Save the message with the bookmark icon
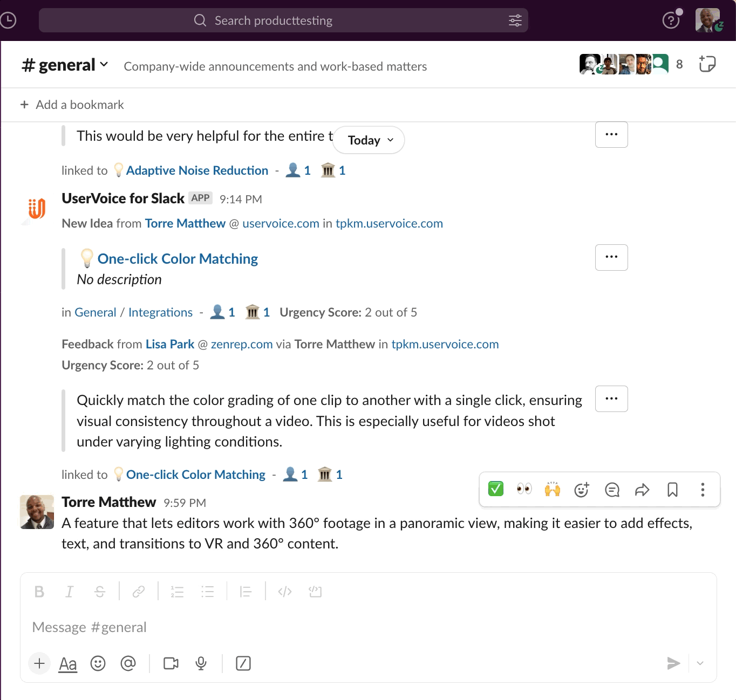736x700 pixels. point(672,490)
